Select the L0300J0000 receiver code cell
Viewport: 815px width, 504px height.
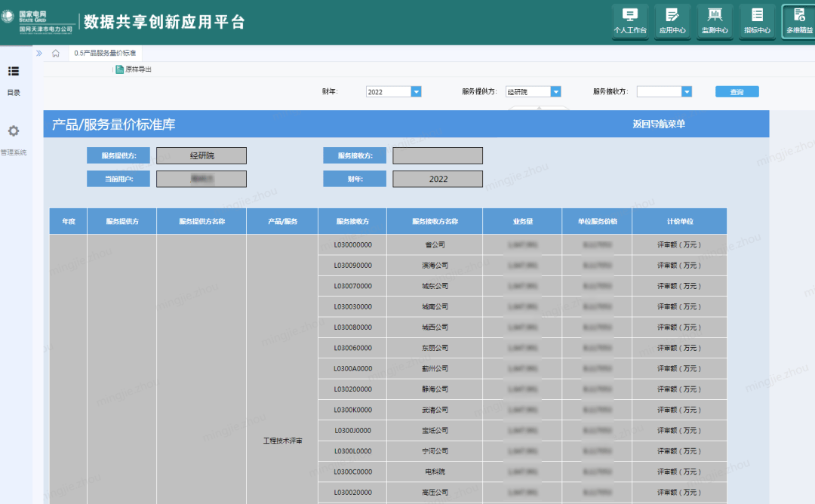[x=352, y=430]
